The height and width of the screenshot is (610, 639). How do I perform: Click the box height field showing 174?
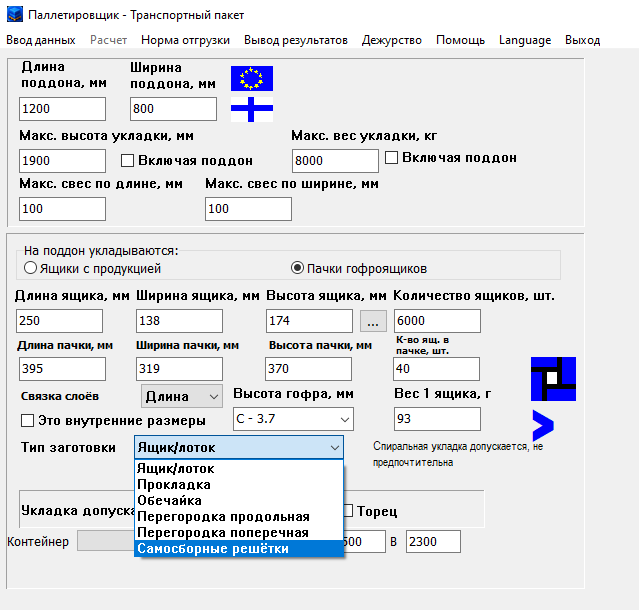(x=309, y=321)
